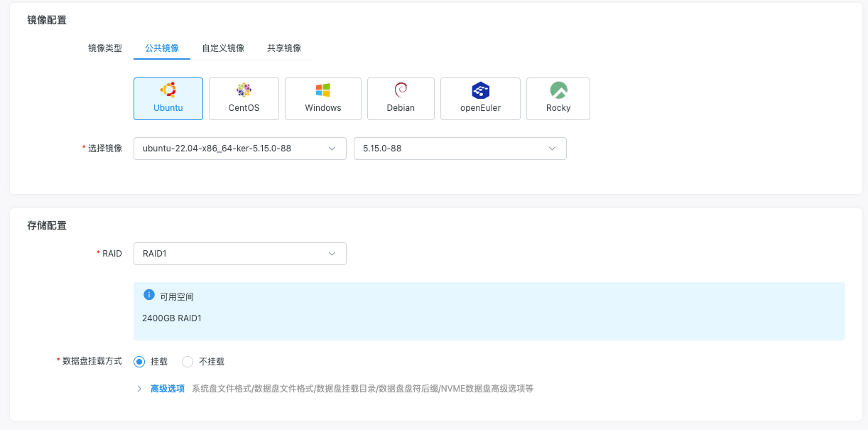868x430 pixels.
Task: Switch to the 公共镜像 tab
Action: 162,48
